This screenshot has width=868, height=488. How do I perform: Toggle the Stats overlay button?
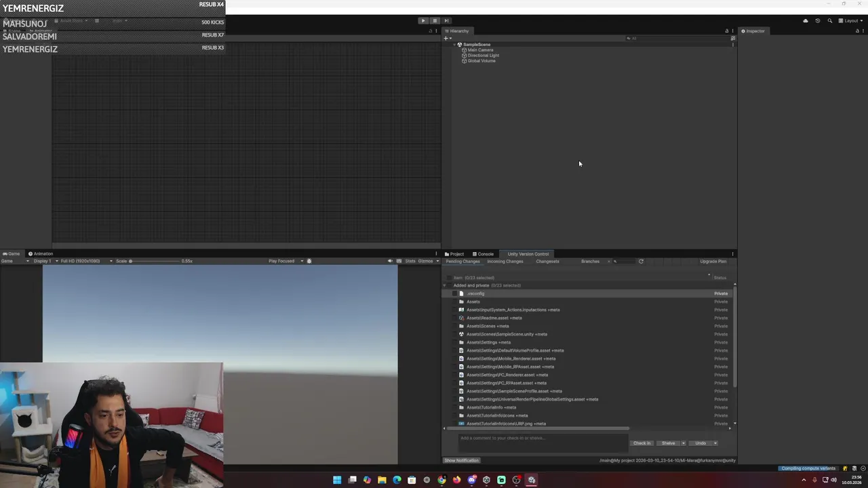[x=410, y=261]
